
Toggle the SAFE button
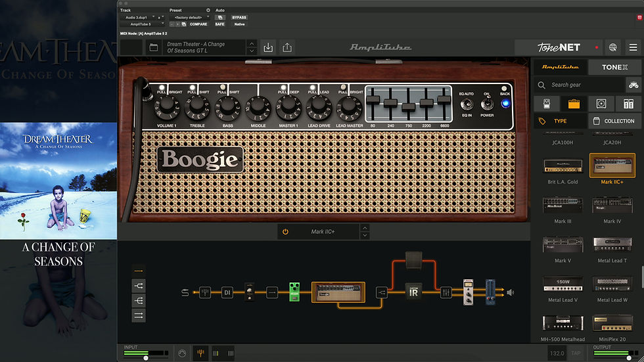219,24
